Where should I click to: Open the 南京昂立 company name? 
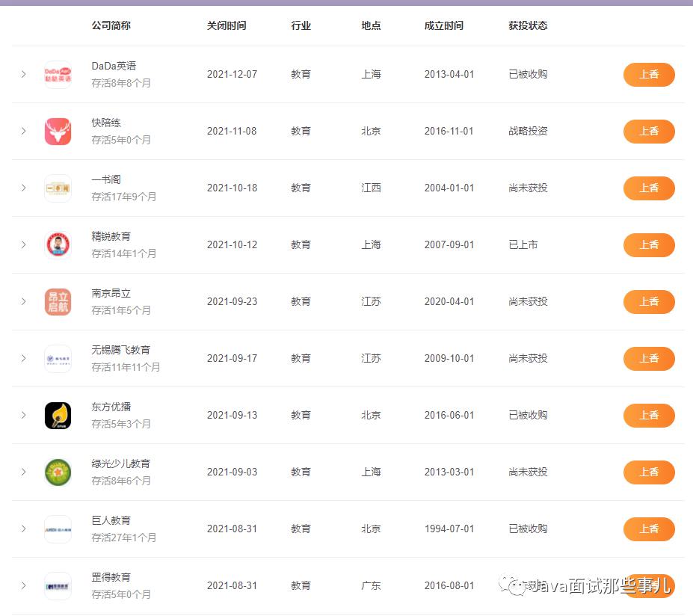pos(111,293)
